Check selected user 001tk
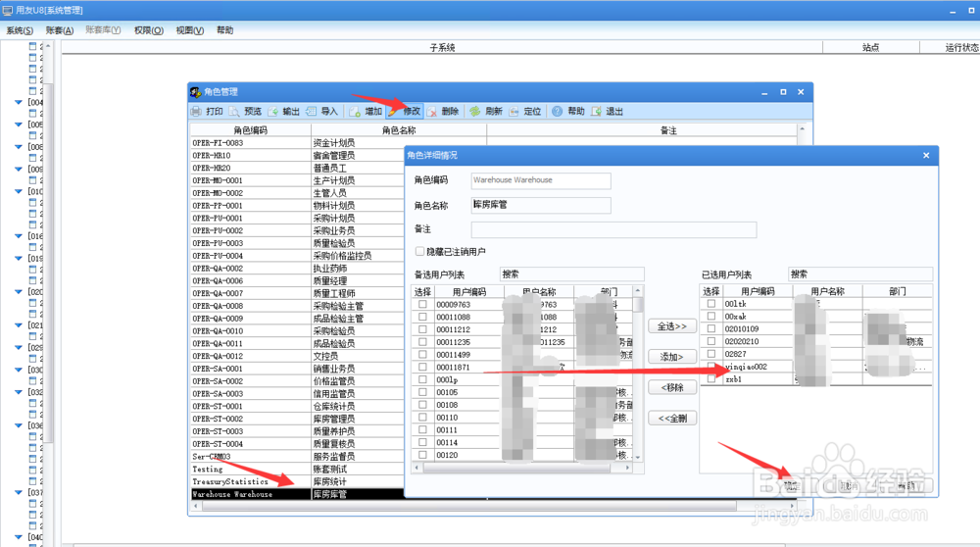Screen dimensions: 980x547 [x=711, y=304]
